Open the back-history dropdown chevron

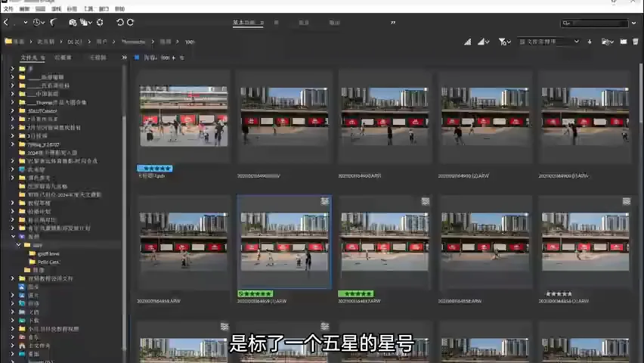26,23
